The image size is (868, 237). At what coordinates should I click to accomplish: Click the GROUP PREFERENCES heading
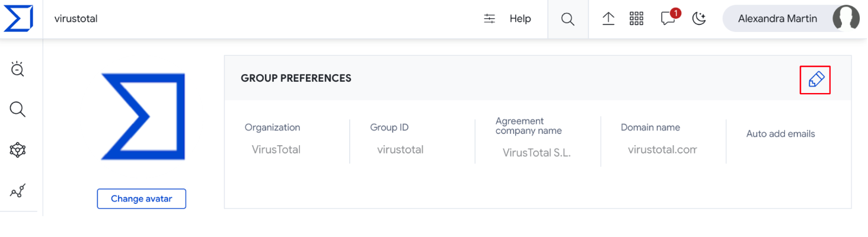(296, 78)
